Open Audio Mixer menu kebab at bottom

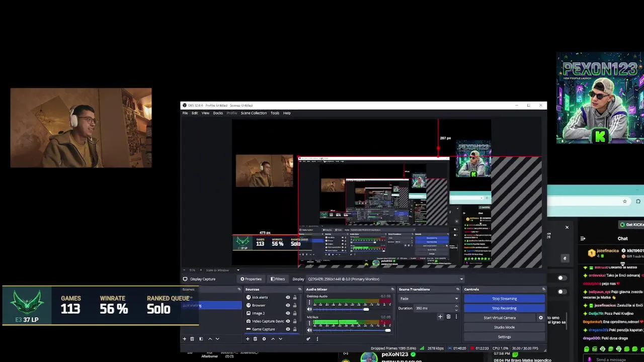point(317,339)
